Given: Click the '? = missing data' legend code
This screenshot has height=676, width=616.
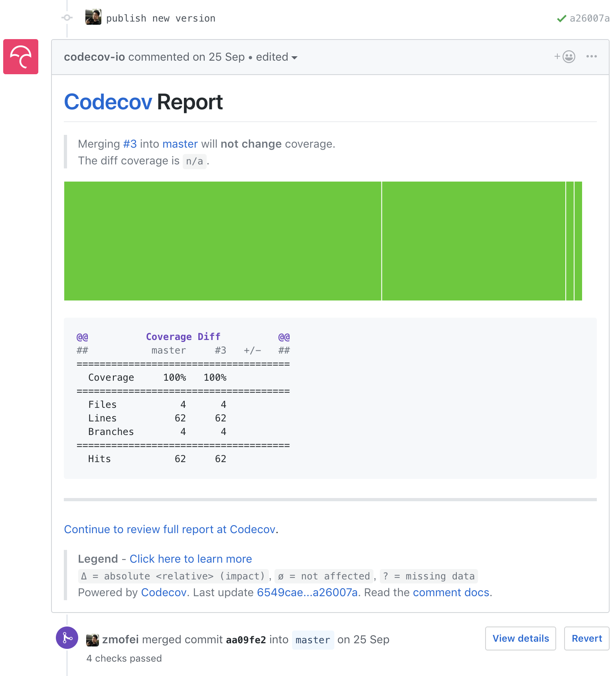Looking at the screenshot, I should coord(428,576).
